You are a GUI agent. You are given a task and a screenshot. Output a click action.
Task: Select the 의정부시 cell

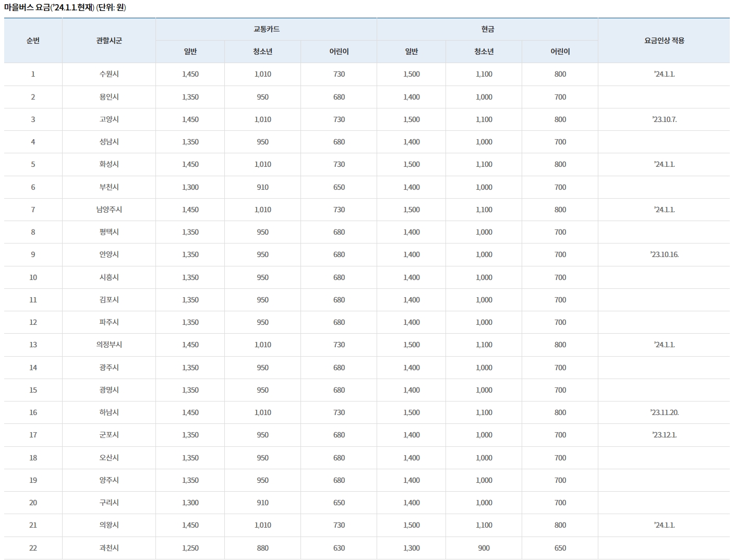pos(109,345)
